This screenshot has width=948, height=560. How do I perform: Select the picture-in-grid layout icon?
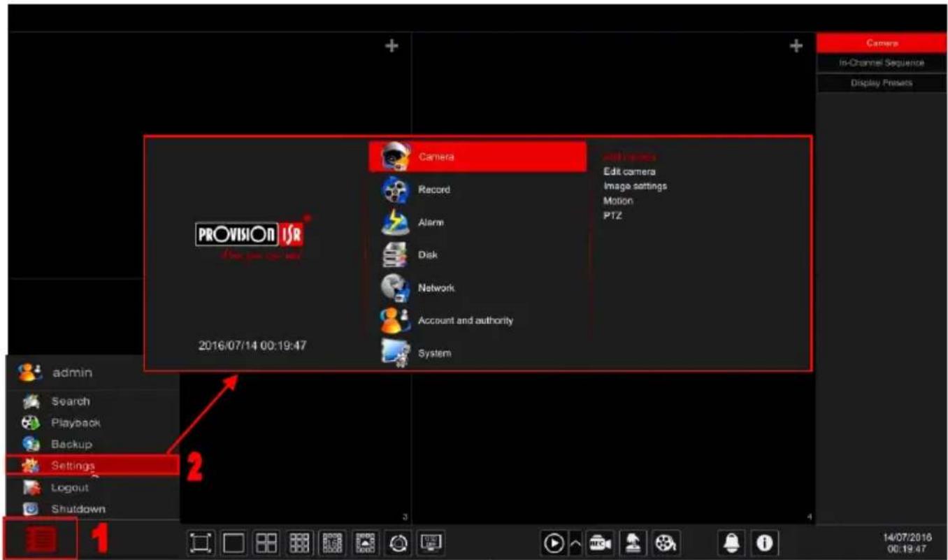(x=364, y=542)
